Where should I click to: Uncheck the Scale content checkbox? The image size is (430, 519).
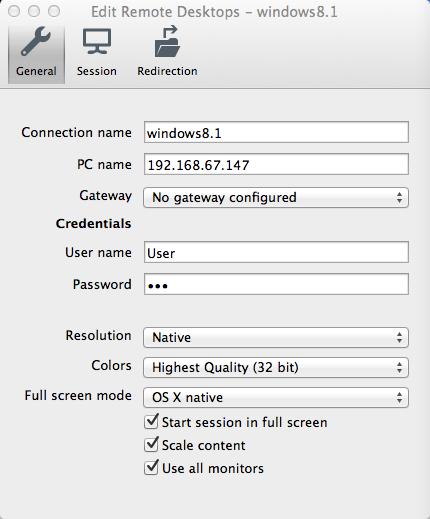click(151, 445)
